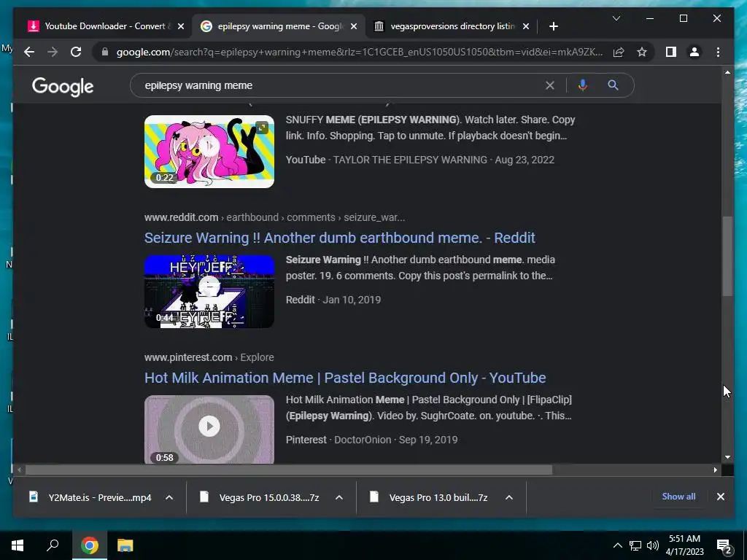Play the Hot Milk pastel video thumbnail
Screen dimensions: 747x560
point(209,429)
